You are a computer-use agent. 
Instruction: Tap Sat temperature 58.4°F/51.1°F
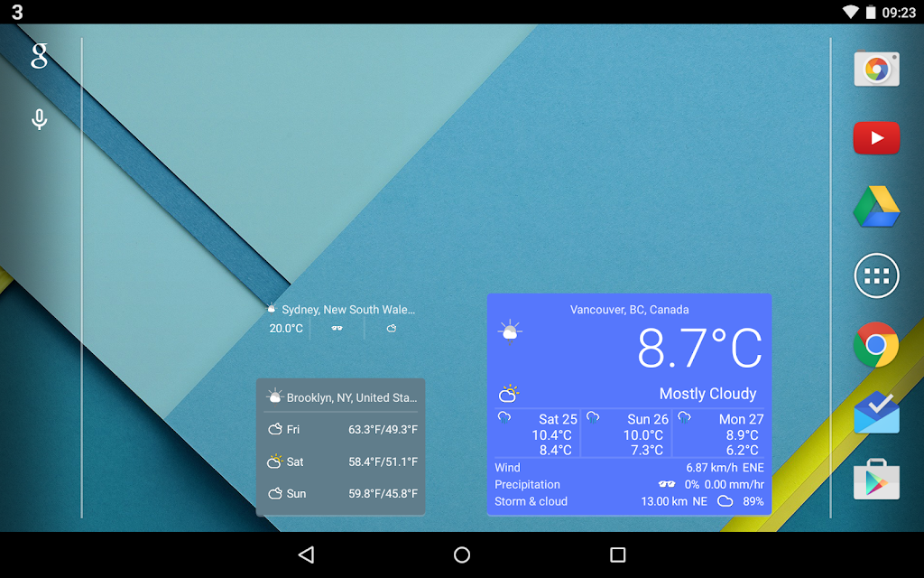(x=383, y=461)
